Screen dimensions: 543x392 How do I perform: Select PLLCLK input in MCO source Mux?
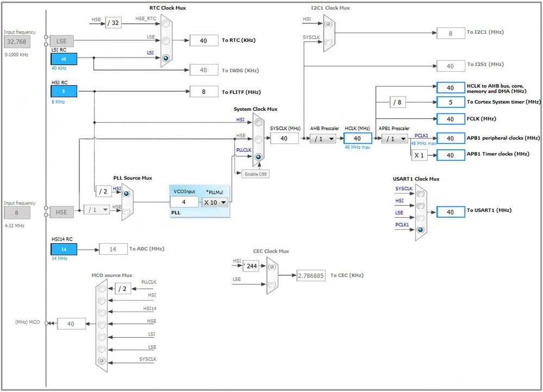click(102, 288)
